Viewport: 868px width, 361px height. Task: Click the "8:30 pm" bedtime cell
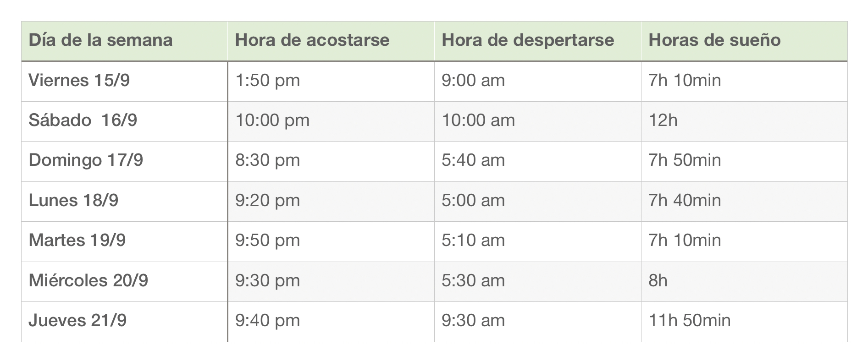click(268, 160)
